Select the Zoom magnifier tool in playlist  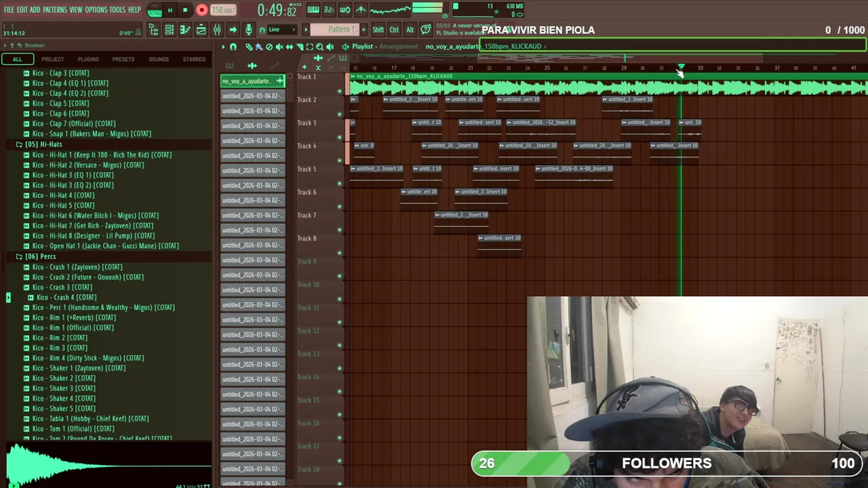click(319, 47)
